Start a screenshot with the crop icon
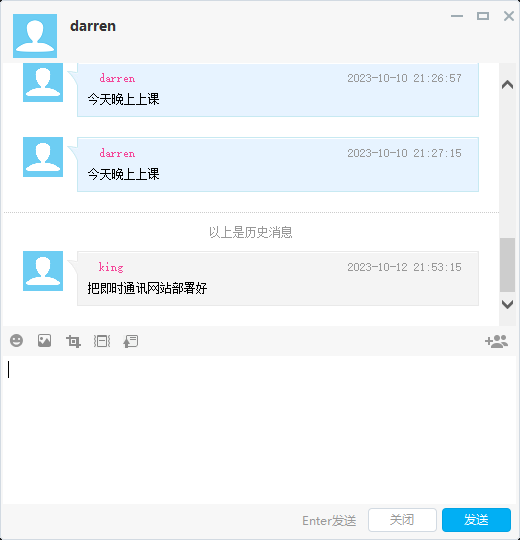Viewport: 520px width, 540px height. (73, 341)
